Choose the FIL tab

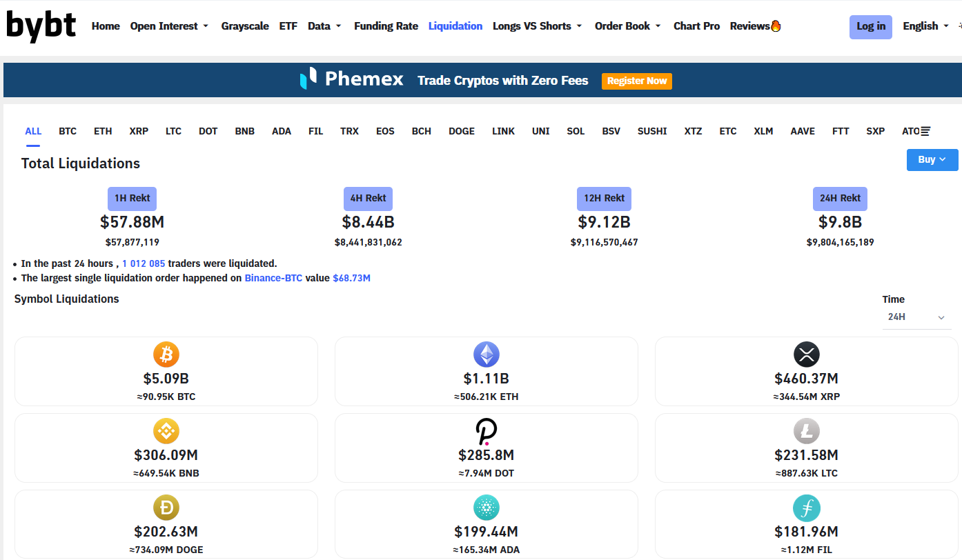(316, 131)
